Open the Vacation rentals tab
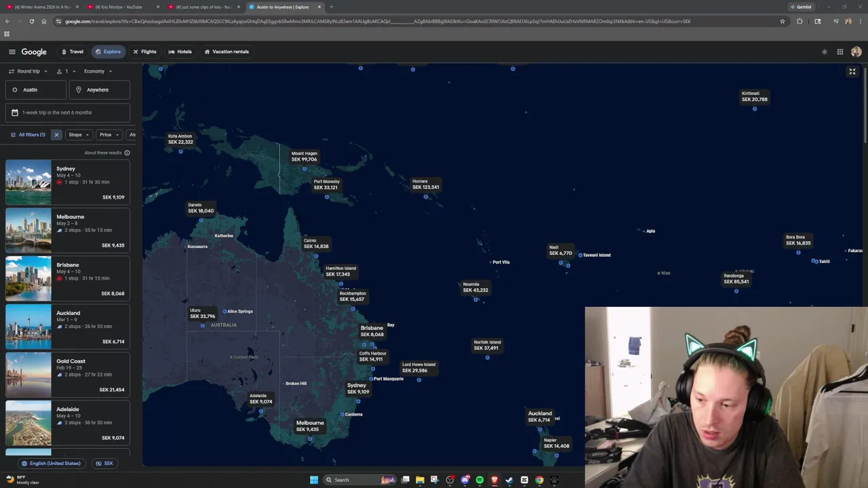This screenshot has width=868, height=488. point(226,52)
